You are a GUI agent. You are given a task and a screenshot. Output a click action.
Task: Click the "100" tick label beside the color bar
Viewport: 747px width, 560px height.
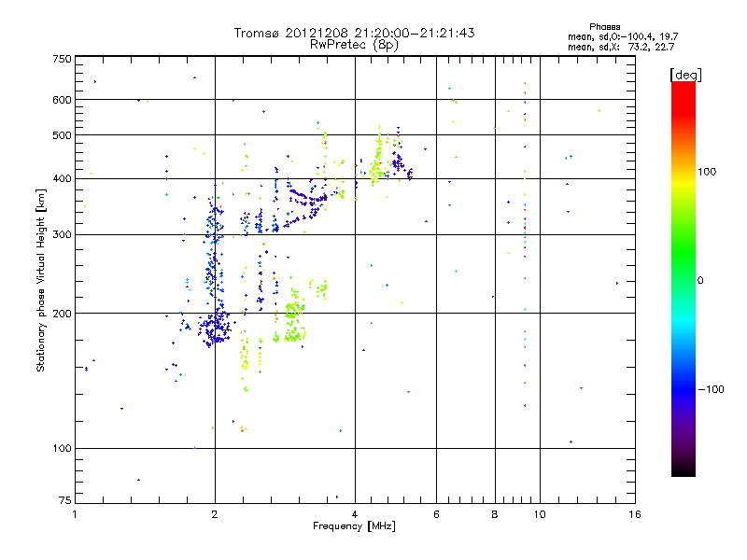707,172
